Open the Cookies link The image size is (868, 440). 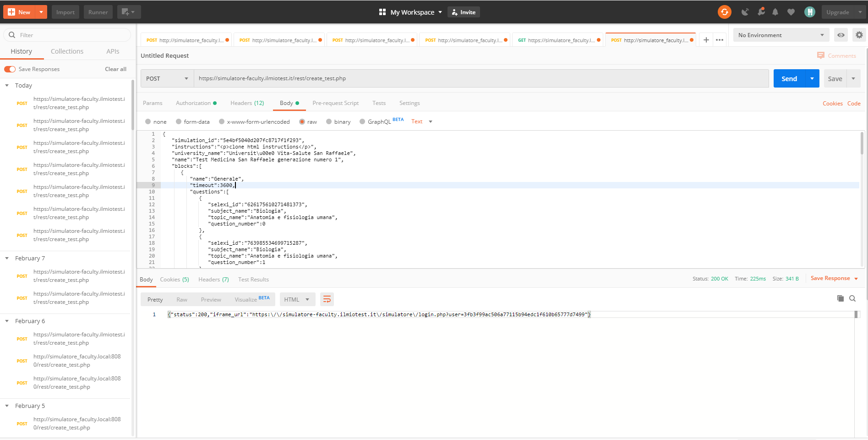(x=832, y=104)
